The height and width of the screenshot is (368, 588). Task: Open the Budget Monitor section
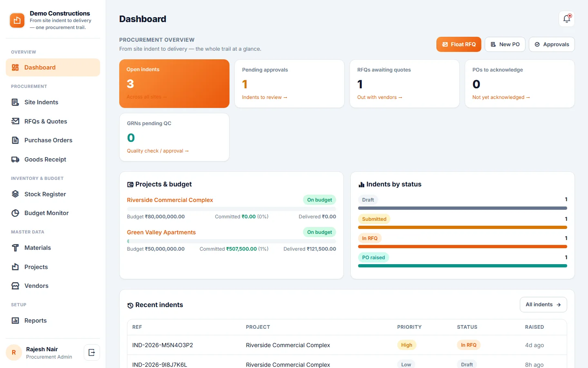(53, 213)
